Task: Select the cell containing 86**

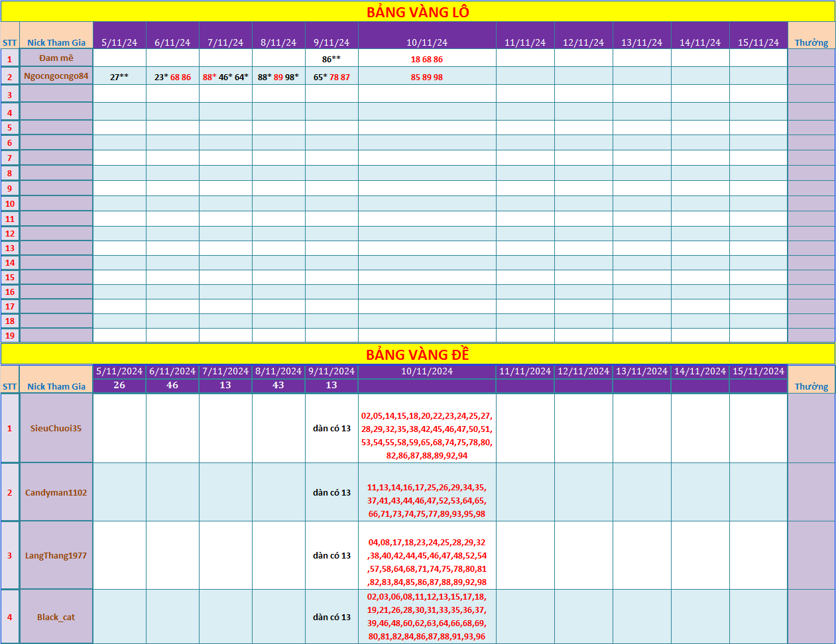Action: [331, 59]
